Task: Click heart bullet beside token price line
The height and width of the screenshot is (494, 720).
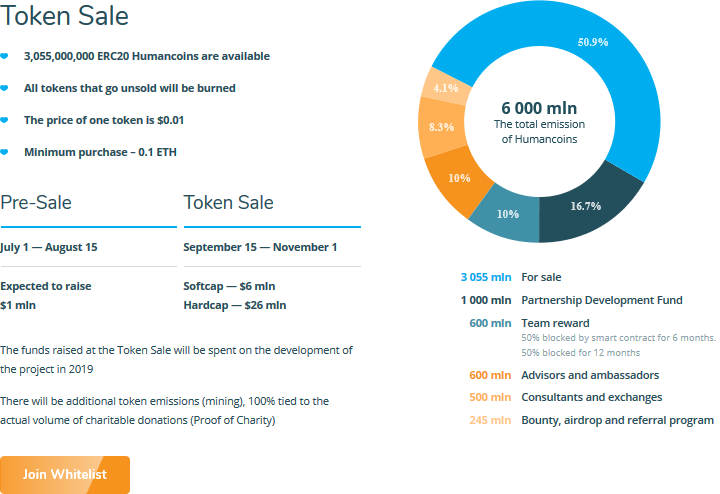Action: pyautogui.click(x=4, y=120)
